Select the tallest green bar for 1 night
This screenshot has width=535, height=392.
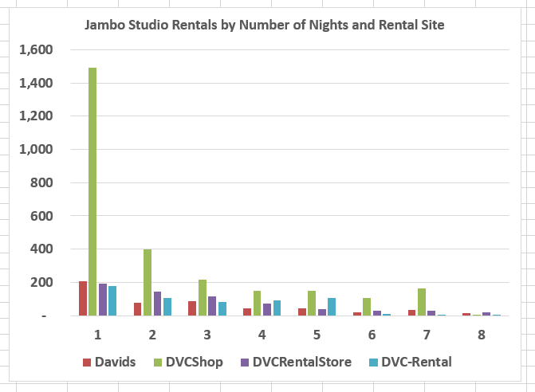tap(93, 191)
